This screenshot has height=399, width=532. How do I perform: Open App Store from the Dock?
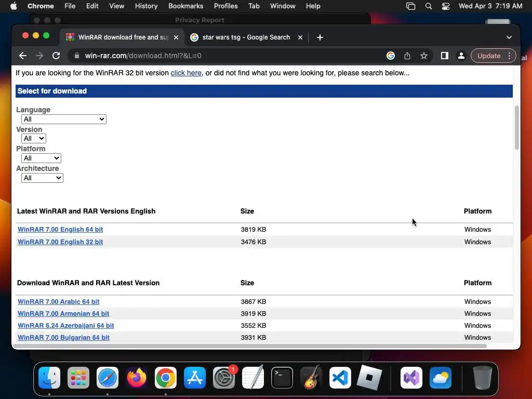click(195, 378)
